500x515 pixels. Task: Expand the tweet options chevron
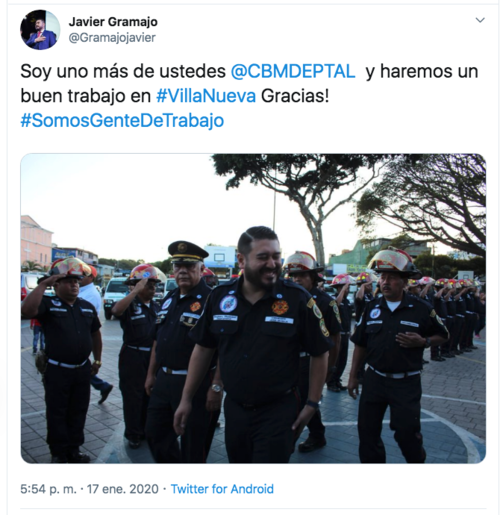coord(480,20)
